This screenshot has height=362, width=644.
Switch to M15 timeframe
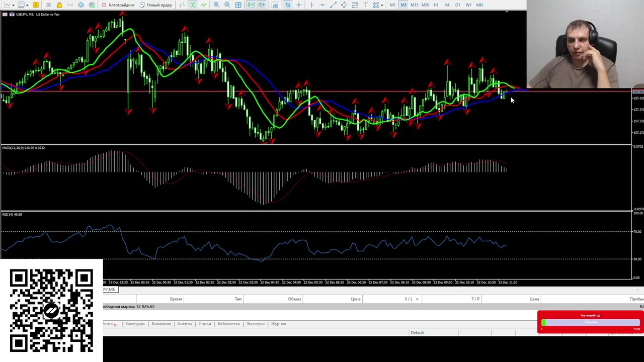(415, 5)
